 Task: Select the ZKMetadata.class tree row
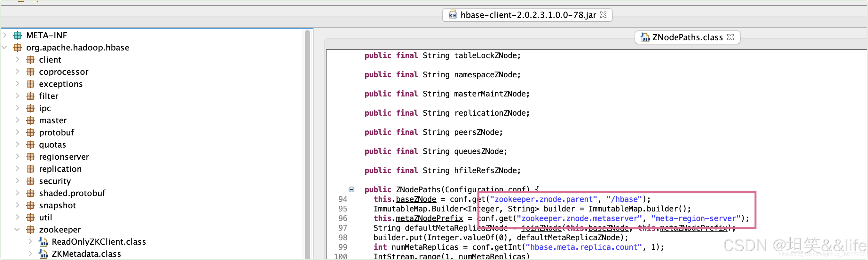pos(86,254)
